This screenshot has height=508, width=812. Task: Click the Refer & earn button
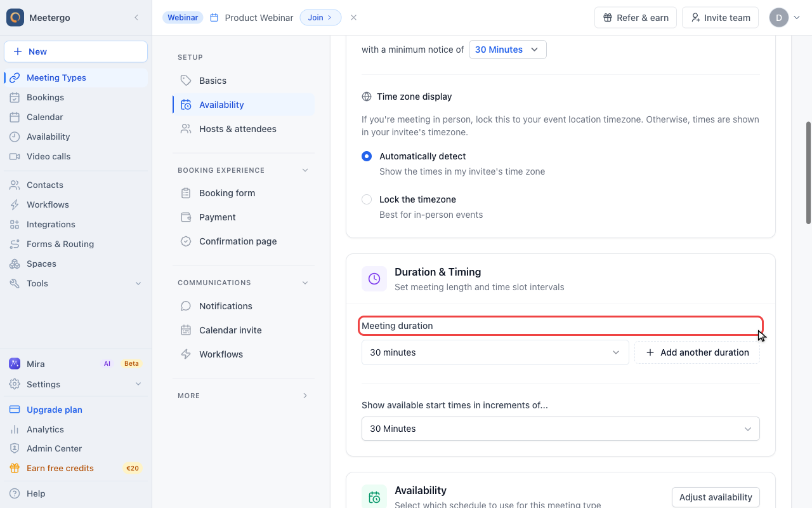point(636,18)
